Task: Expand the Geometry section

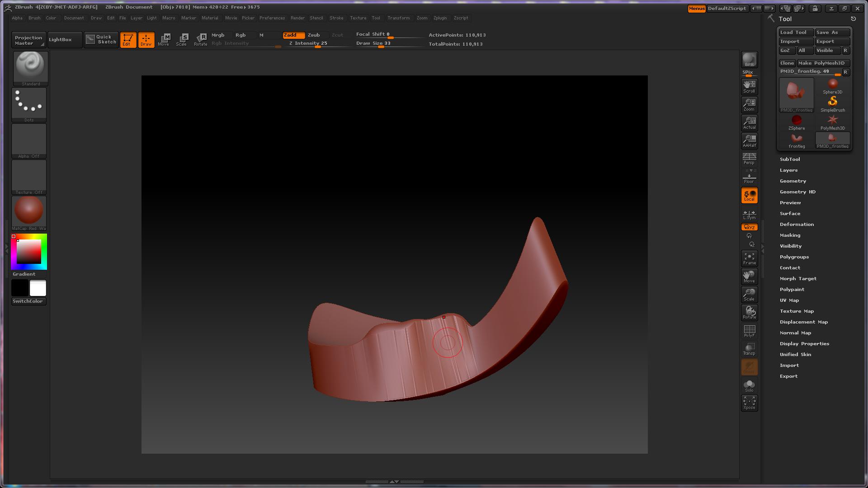Action: [793, 181]
